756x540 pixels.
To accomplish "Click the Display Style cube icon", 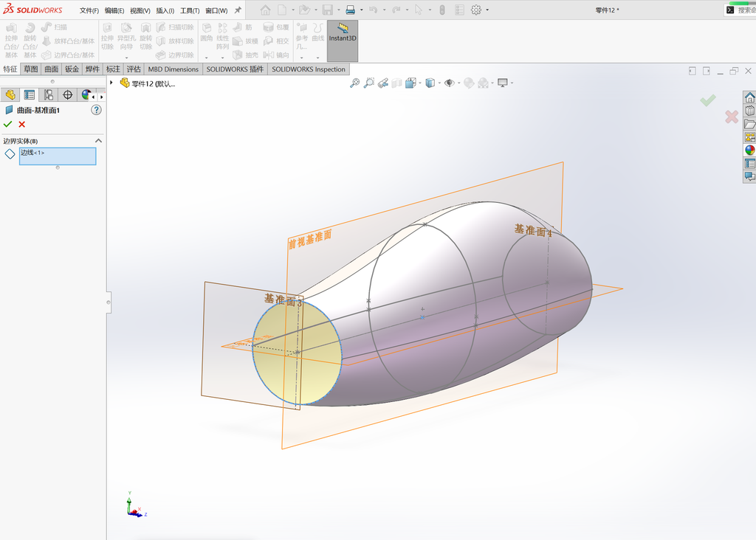I will pyautogui.click(x=430, y=83).
